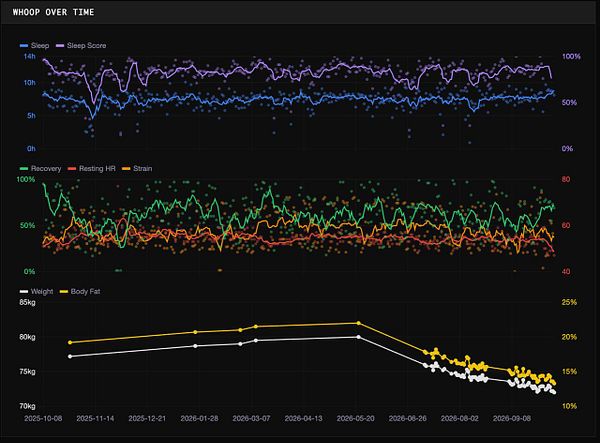
Task: Click the orange Strain legend swatch
Action: [x=126, y=169]
